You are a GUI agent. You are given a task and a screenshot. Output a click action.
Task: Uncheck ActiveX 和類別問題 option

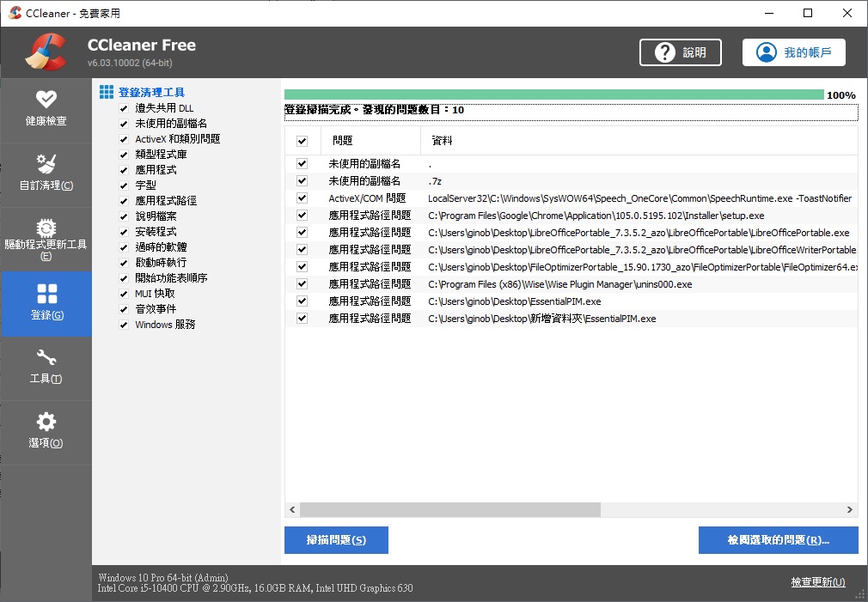pos(124,139)
